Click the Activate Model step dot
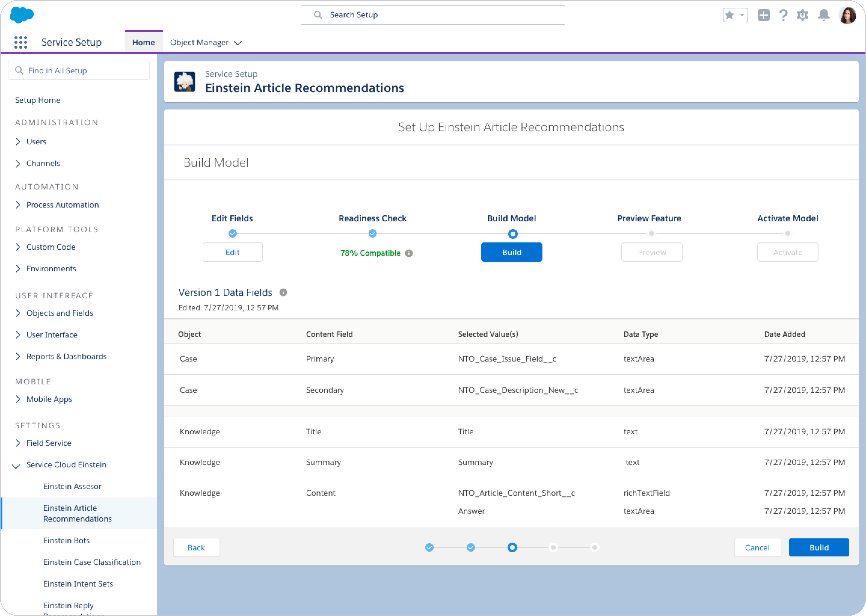Image resolution: width=866 pixels, height=616 pixels. pos(788,233)
